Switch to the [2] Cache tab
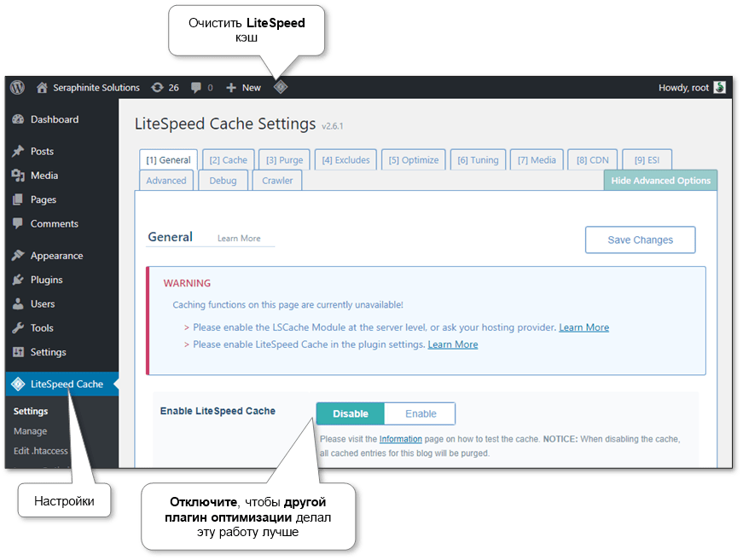Viewport: 743px width, 560px height. [229, 160]
